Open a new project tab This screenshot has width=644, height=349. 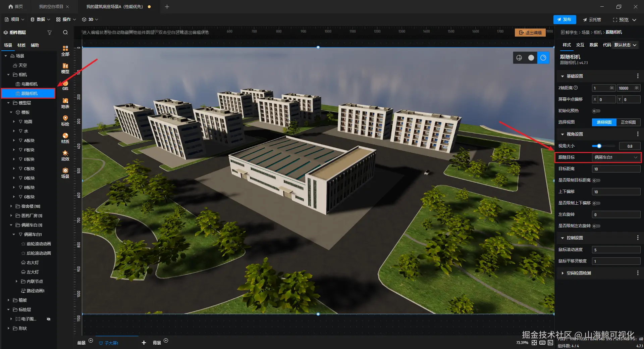pyautogui.click(x=167, y=7)
